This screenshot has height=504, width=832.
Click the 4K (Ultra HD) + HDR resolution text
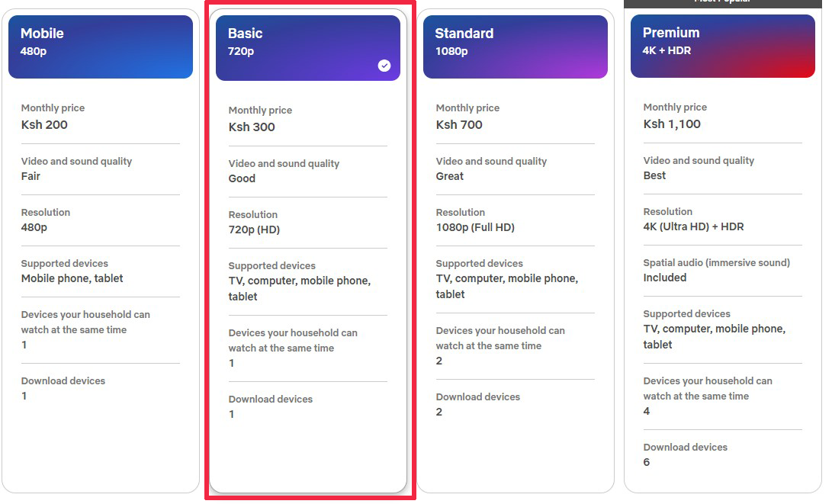(x=693, y=226)
